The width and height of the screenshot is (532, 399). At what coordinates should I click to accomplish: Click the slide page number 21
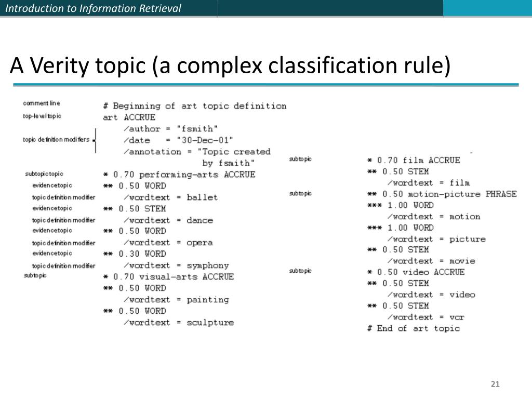coord(495,384)
